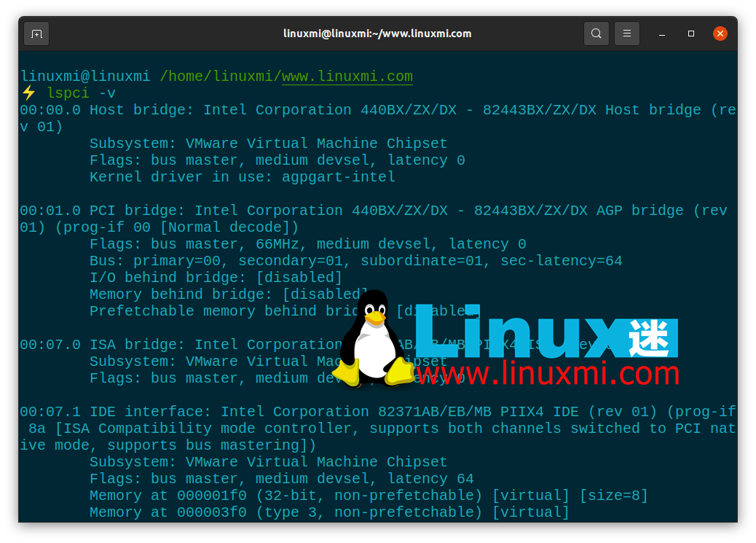
Task: Close the terminal window
Action: 720,34
